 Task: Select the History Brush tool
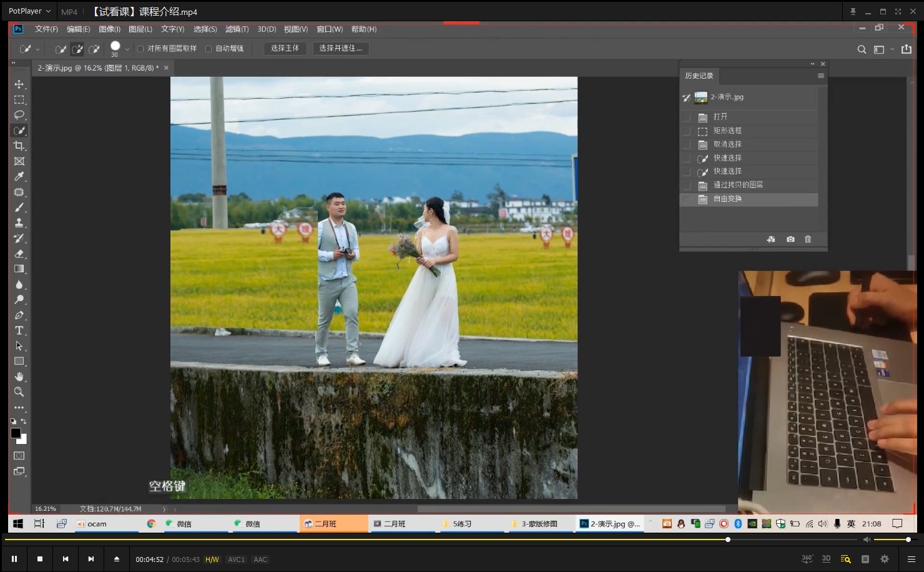pos(19,238)
